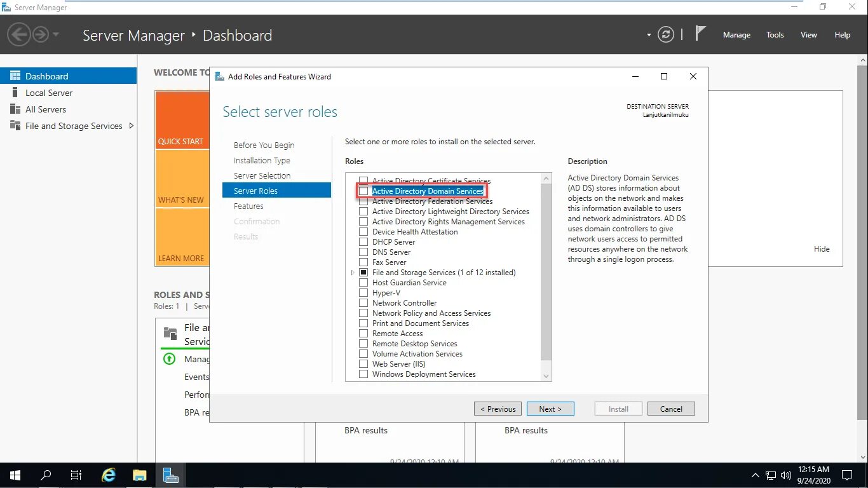
Task: Click Hide link in the welcome tile
Action: click(822, 249)
